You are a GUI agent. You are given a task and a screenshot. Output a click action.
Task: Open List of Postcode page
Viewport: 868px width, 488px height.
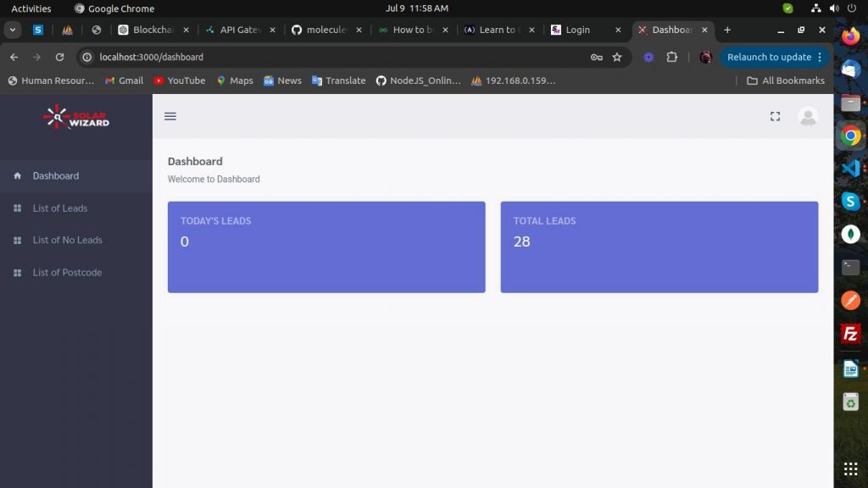pyautogui.click(x=67, y=273)
